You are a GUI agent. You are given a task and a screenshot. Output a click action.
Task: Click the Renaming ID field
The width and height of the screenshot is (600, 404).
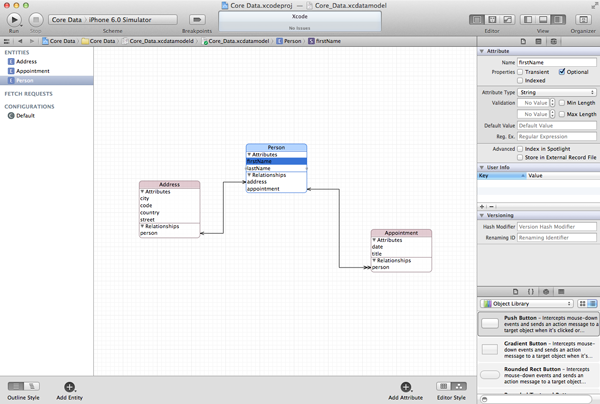557,238
